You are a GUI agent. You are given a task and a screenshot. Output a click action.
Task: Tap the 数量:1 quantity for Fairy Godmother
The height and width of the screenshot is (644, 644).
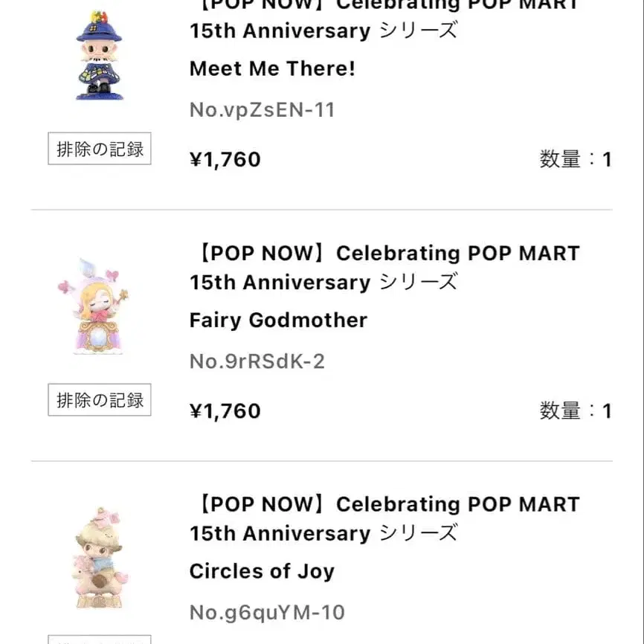point(575,410)
